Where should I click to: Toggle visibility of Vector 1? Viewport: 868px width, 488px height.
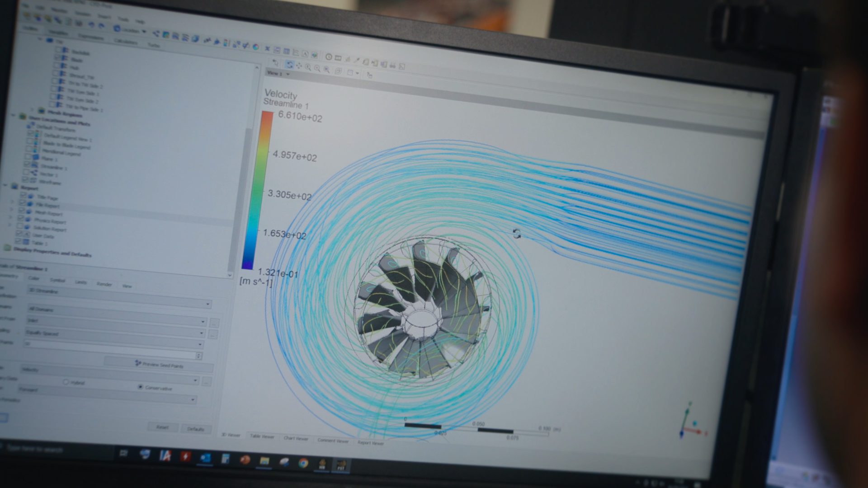click(26, 172)
